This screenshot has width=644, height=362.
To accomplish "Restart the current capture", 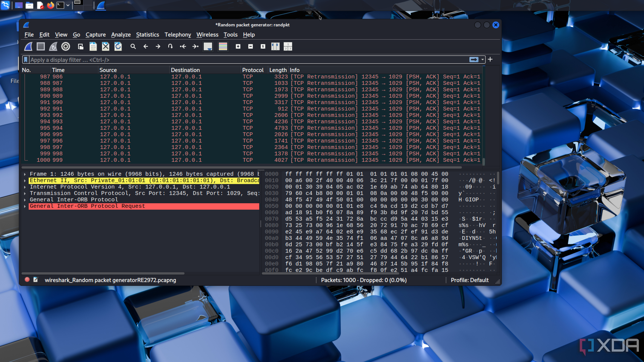I will point(53,47).
